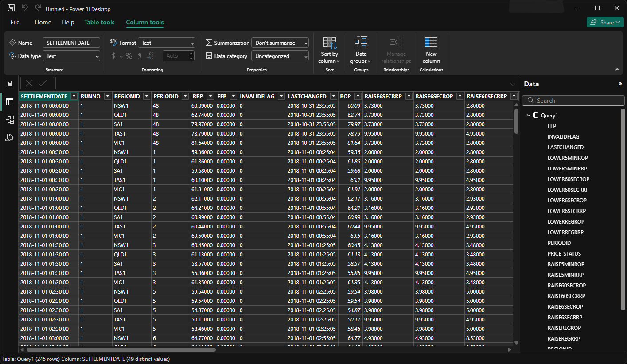Open the Data type dropdown
This screenshot has height=364, width=627.
tap(71, 56)
